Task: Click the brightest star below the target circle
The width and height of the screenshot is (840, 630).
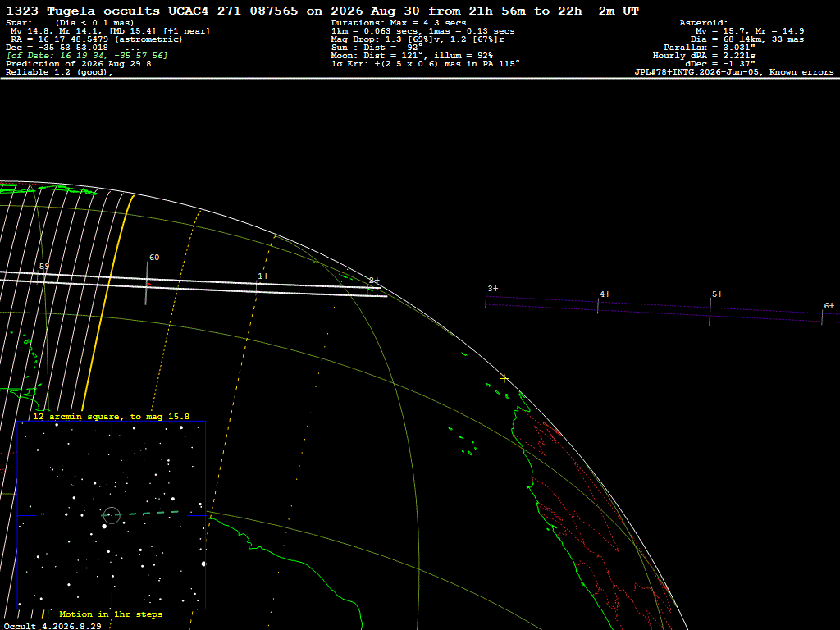Action: tap(104, 527)
